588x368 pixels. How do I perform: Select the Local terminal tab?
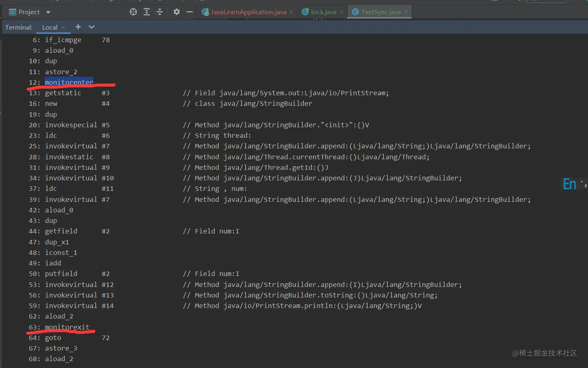[x=50, y=27]
